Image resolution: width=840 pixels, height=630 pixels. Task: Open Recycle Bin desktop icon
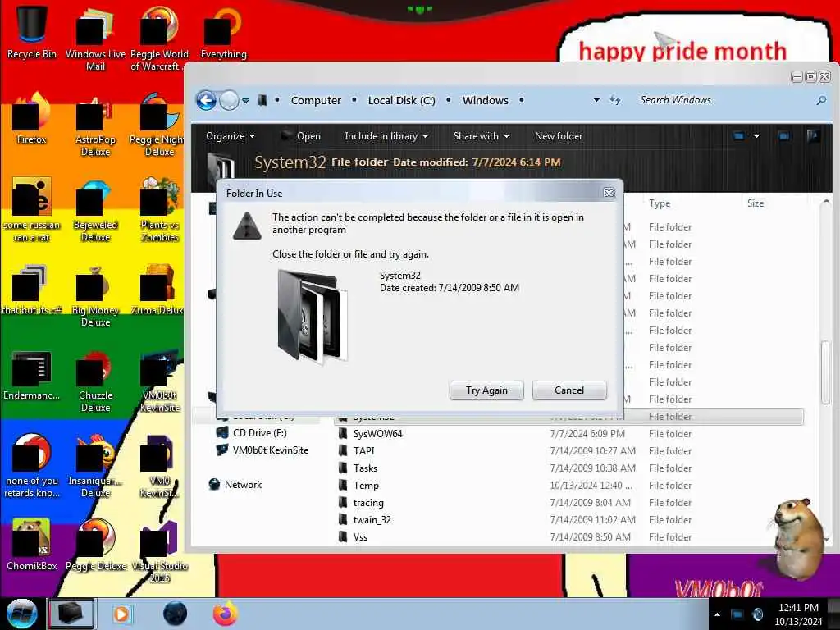(32, 32)
